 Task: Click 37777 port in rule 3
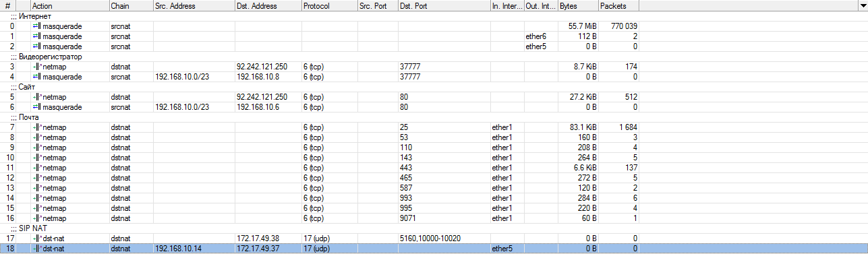(410, 67)
